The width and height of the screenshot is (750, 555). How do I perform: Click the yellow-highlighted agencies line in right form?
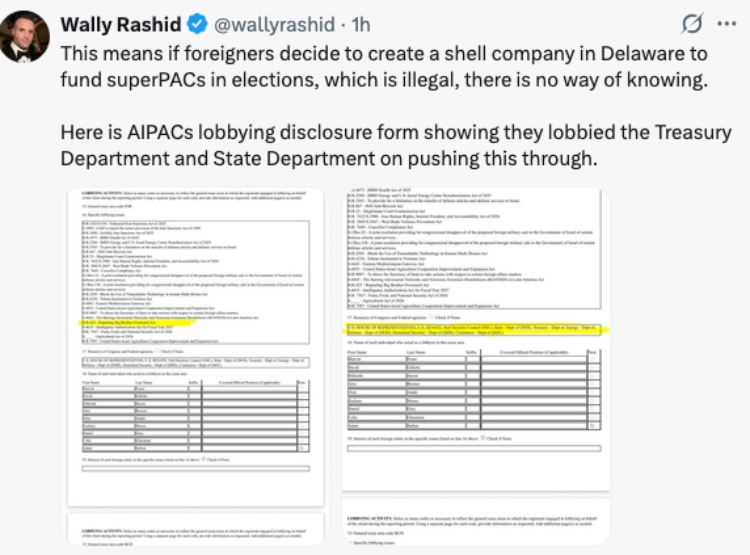point(477,330)
